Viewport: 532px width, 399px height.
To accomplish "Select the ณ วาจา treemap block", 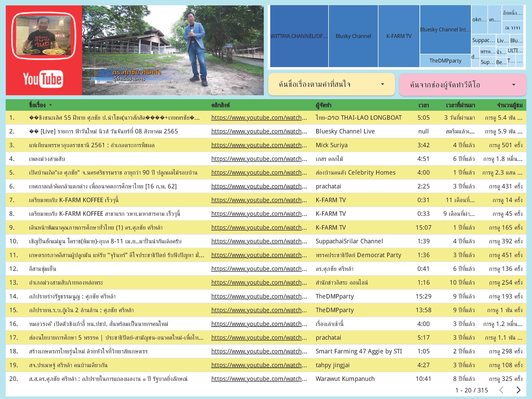I will click(x=513, y=28).
